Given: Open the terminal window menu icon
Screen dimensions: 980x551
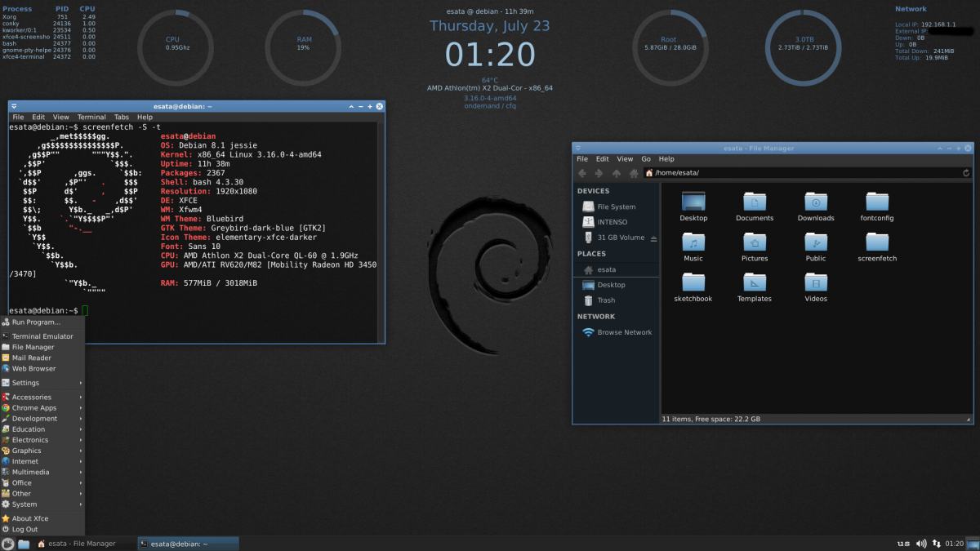Looking at the screenshot, I should (14, 106).
